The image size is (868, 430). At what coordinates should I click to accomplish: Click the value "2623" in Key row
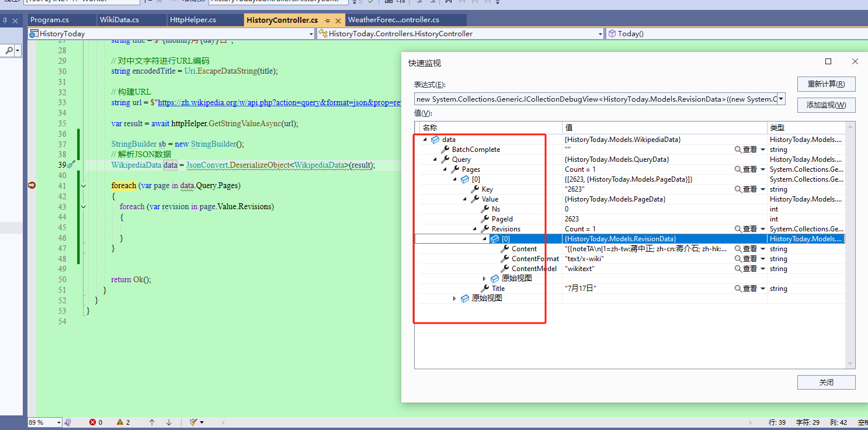click(575, 189)
